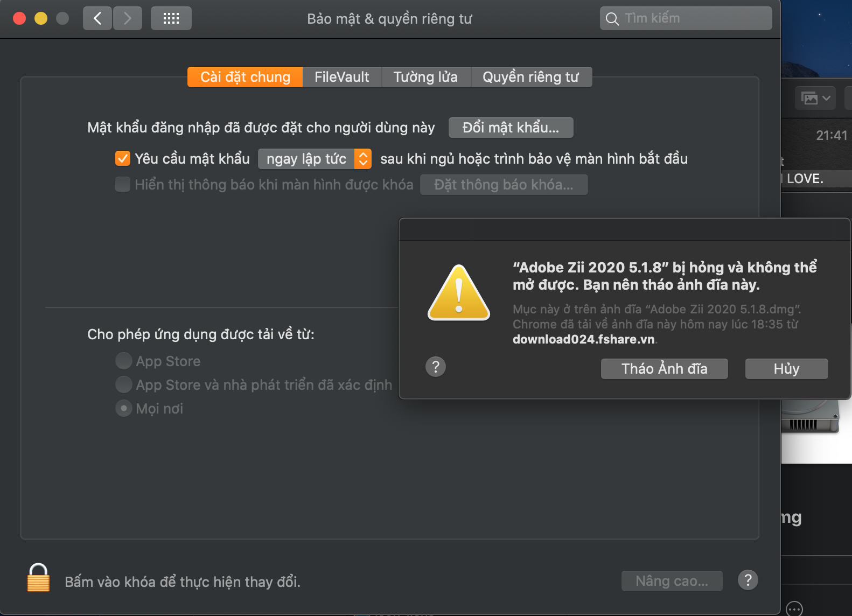Click in the Tìm kiếm search field
Screen dimensions: 852x616
(686, 18)
